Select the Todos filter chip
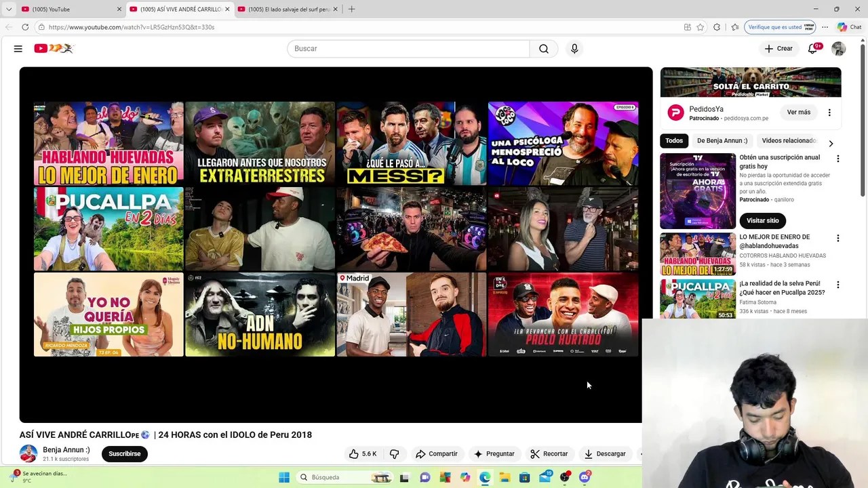The width and height of the screenshot is (868, 488). tap(674, 141)
